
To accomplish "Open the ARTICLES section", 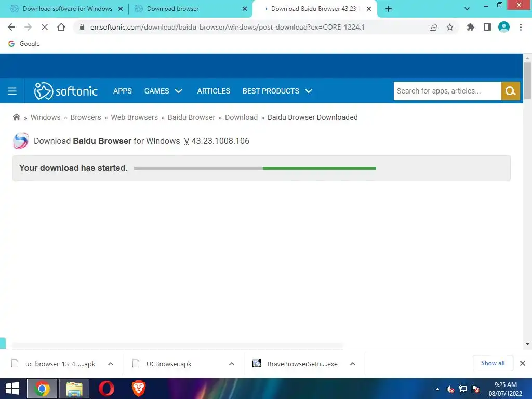I will (x=214, y=91).
